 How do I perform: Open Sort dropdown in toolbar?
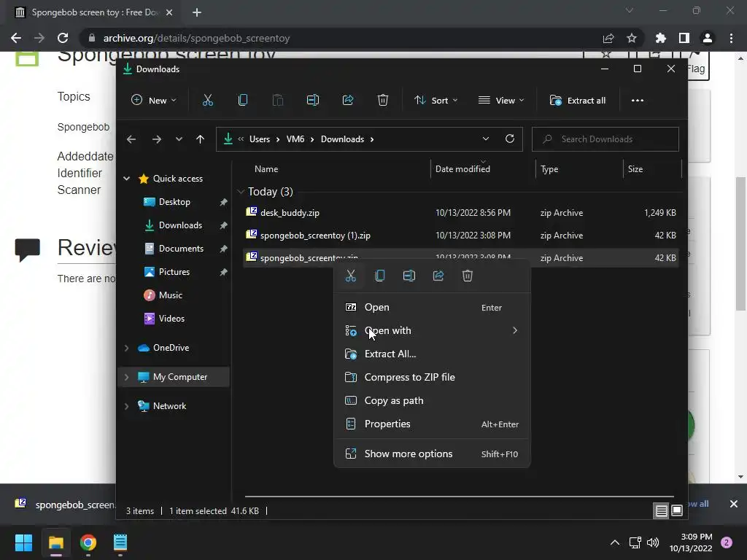[x=436, y=101]
